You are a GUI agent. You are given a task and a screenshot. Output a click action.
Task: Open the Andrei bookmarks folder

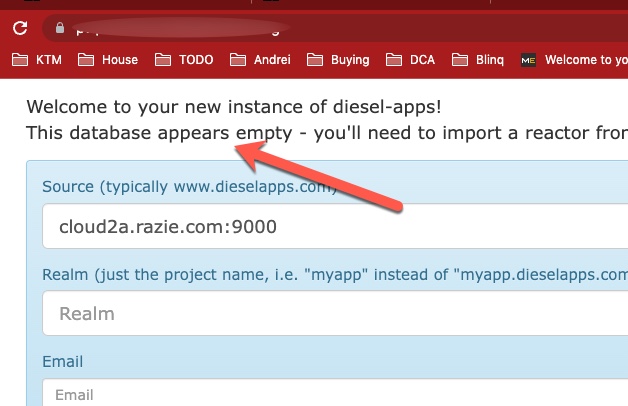pyautogui.click(x=260, y=60)
